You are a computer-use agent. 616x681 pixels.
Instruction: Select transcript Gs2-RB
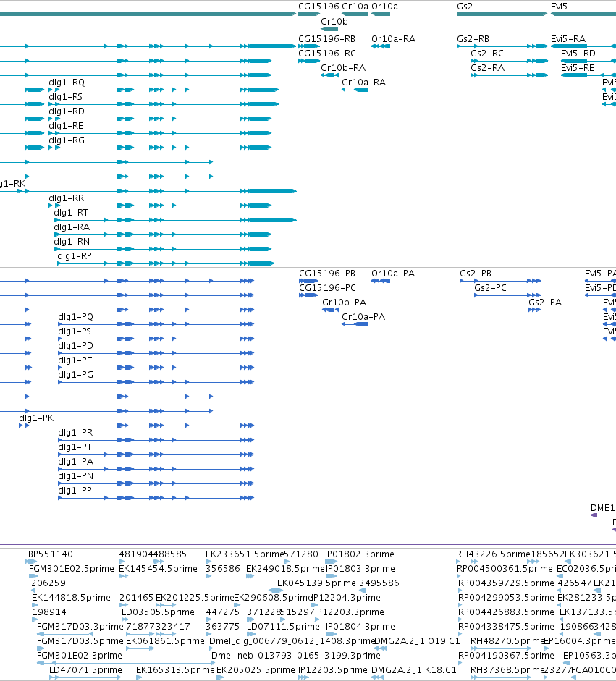(x=473, y=39)
